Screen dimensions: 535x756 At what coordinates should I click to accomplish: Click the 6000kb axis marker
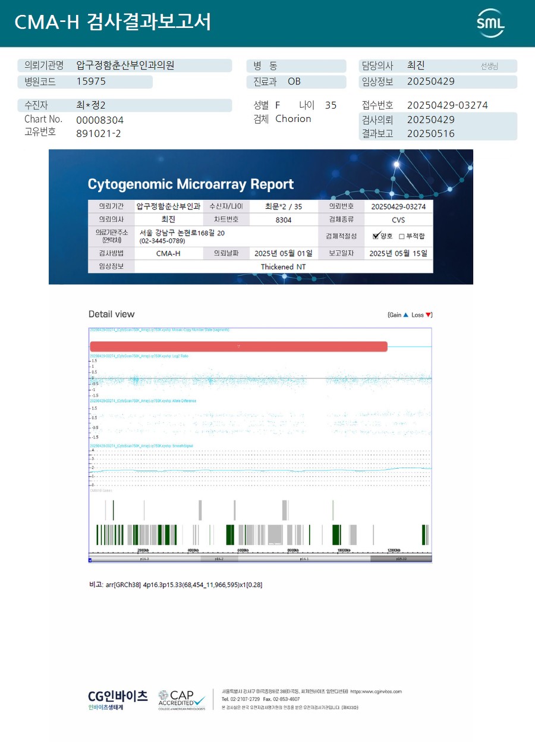(x=243, y=551)
